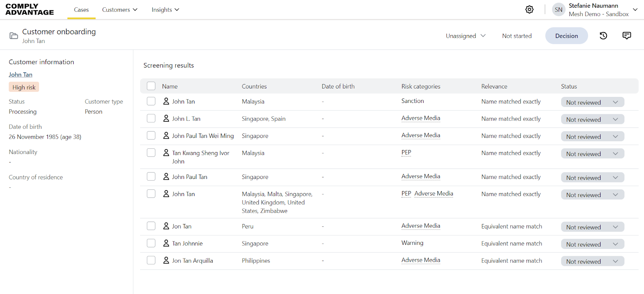644x294 pixels.
Task: Expand the Unassigned assignee dropdown
Action: click(465, 36)
